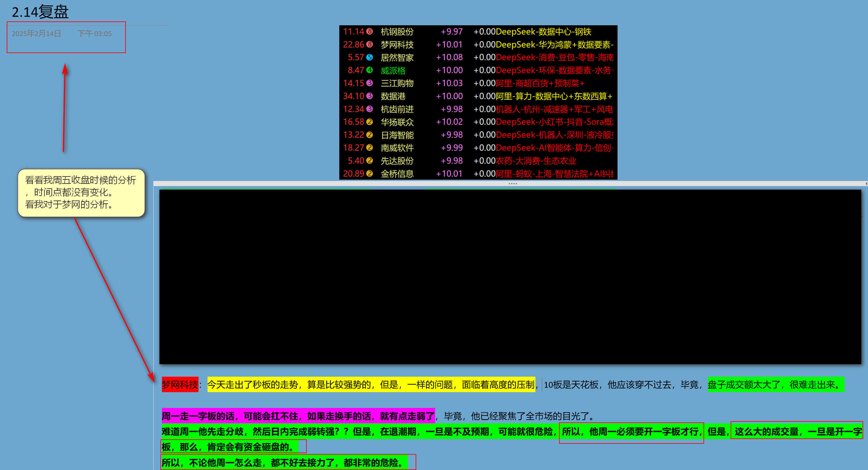
Task: Click the purple 3 badge beside 数据港
Action: pyautogui.click(x=369, y=96)
